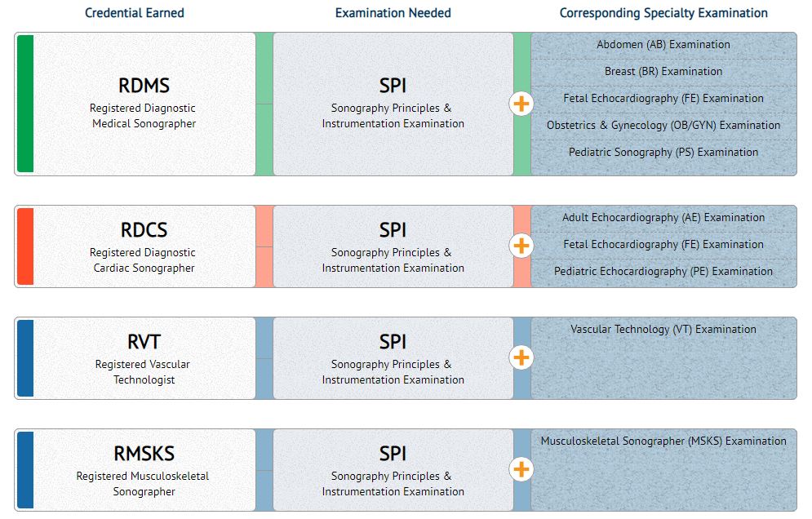Select Pediatric Sonography (PS) Examination
The height and width of the screenshot is (519, 812).
coord(663,153)
